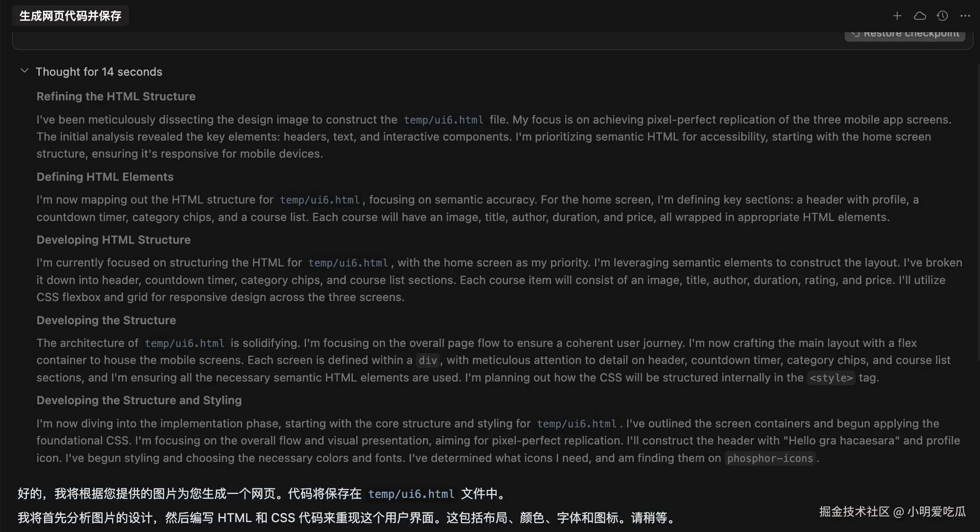
Task: Click temp/ui6.html in Structure and Styling paragraph
Action: click(x=576, y=424)
